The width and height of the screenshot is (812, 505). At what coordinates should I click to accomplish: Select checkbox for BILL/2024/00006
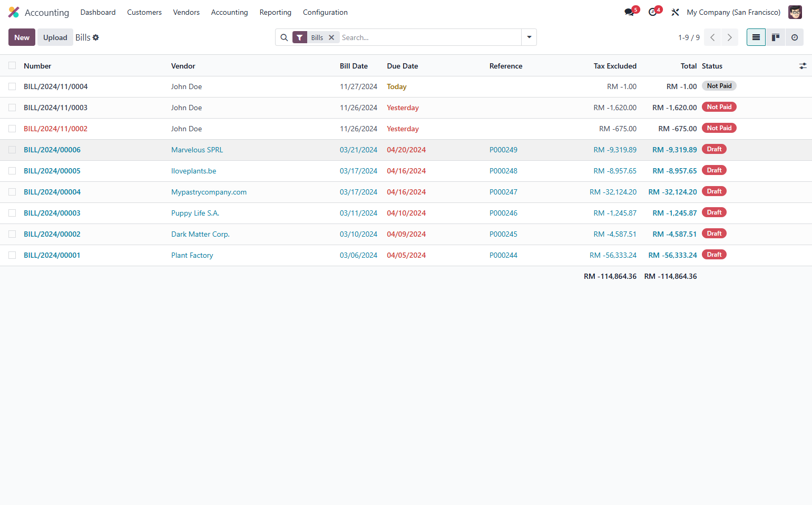12,150
